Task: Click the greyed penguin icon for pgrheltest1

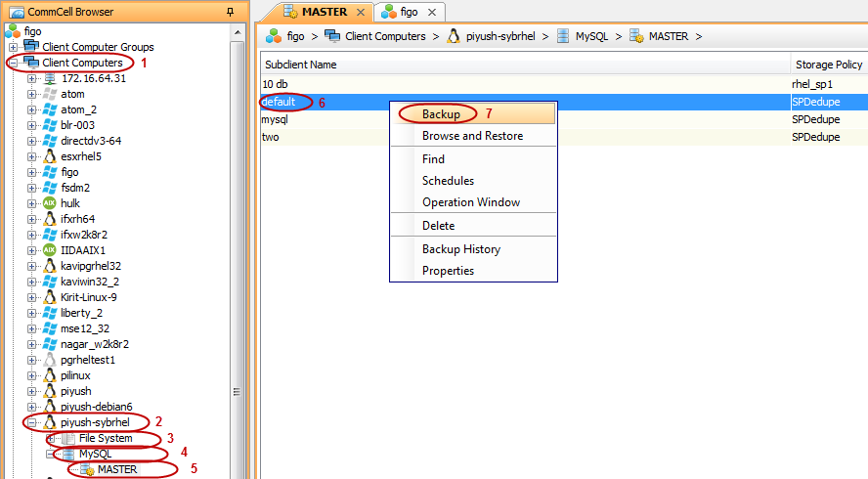Action: tap(50, 360)
